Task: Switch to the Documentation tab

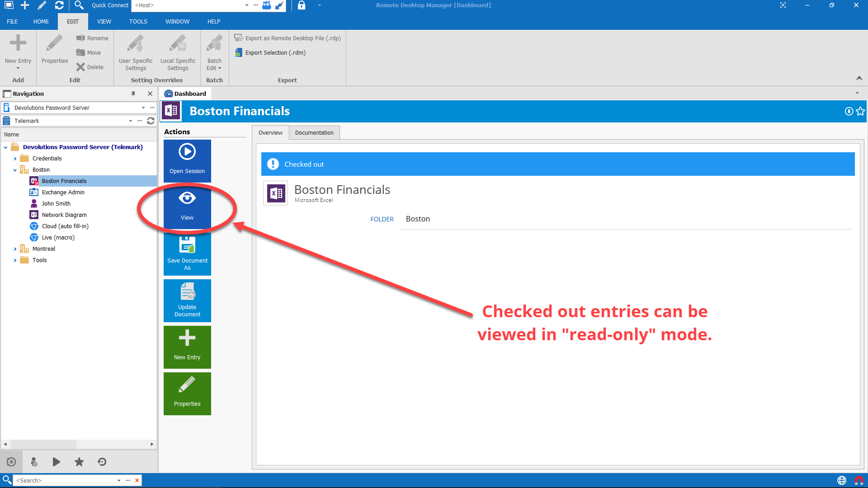Action: click(x=314, y=133)
